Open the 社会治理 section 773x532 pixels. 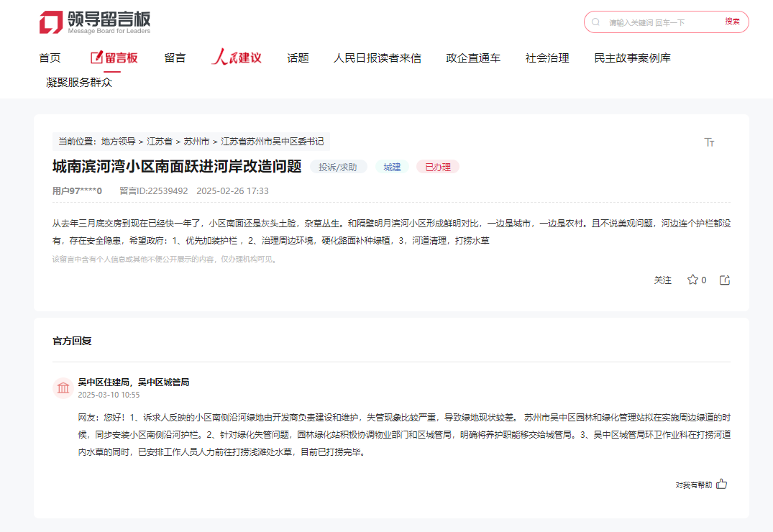click(x=546, y=58)
